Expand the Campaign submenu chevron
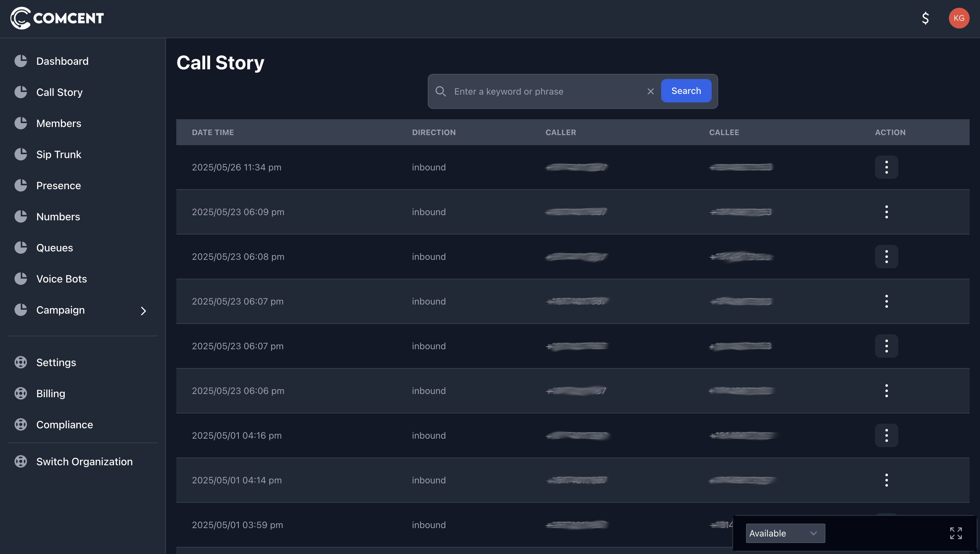Screen dimensions: 980x554 [143, 311]
